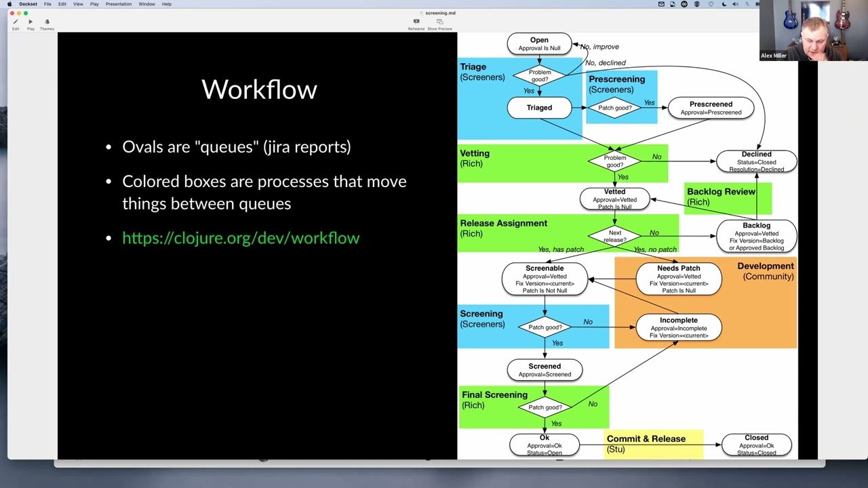Click the 'Colored boxes are processes' bullet
This screenshot has width=868, height=488.
pos(264,192)
